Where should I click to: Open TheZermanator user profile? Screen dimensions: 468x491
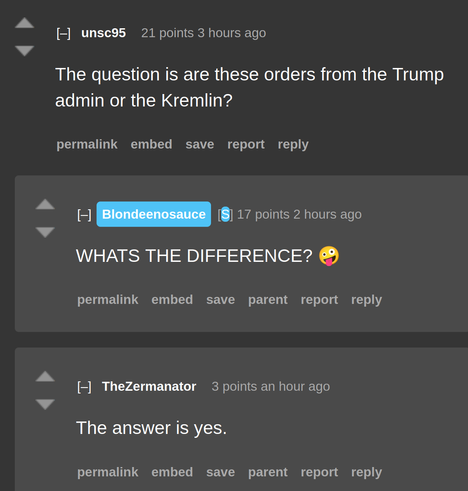click(x=149, y=387)
